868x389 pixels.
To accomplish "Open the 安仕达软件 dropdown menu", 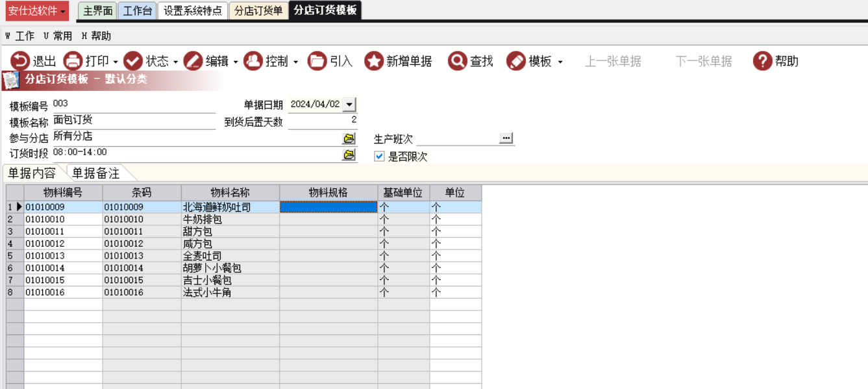I will pos(36,11).
